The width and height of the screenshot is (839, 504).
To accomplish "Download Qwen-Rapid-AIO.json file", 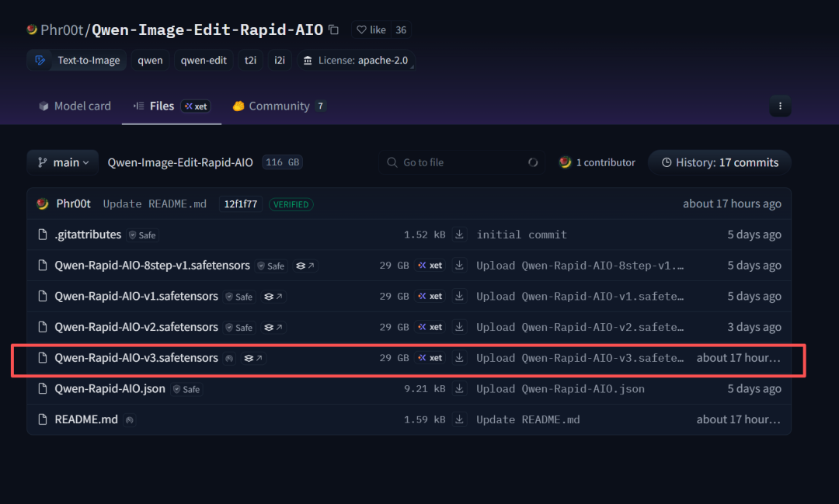I will [x=460, y=388].
